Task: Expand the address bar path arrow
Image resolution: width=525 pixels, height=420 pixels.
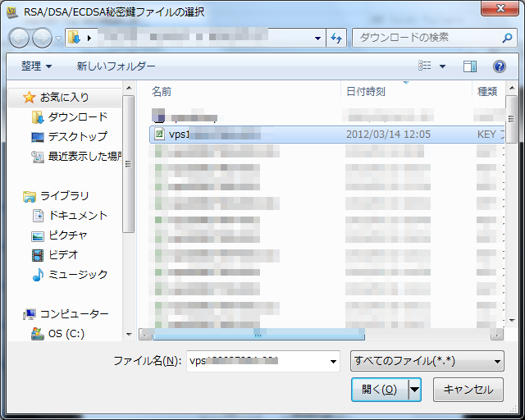Action: pyautogui.click(x=89, y=38)
